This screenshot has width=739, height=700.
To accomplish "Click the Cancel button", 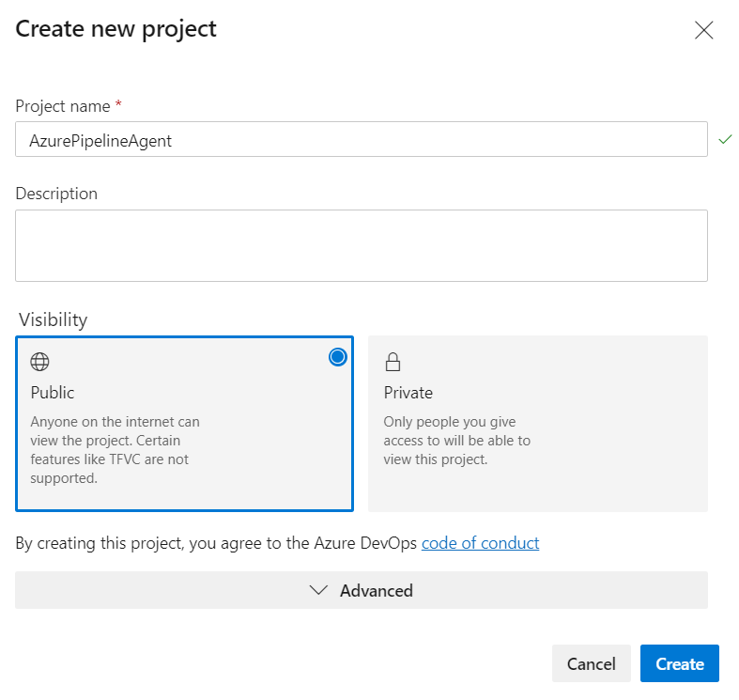I will [x=591, y=663].
